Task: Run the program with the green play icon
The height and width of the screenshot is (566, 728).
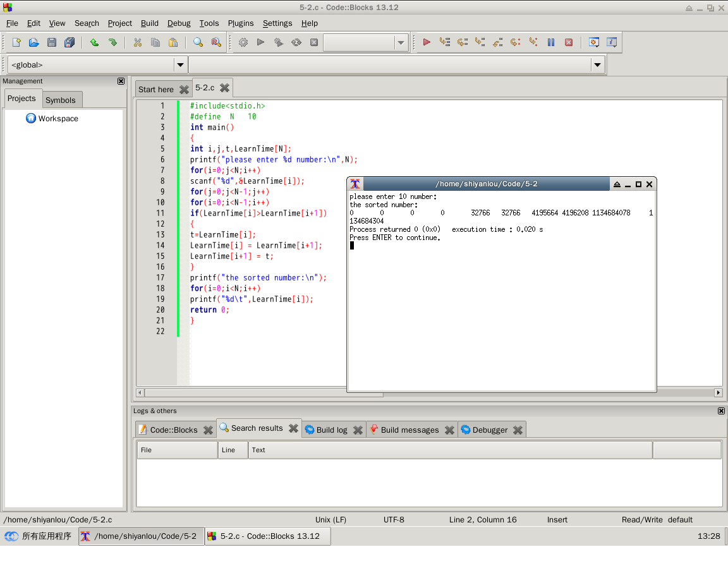Action: 260,42
